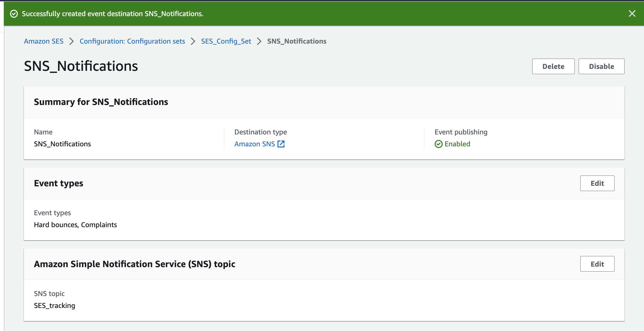Click the SES_tracking SNS topic value
The width and height of the screenshot is (644, 331).
pos(55,305)
